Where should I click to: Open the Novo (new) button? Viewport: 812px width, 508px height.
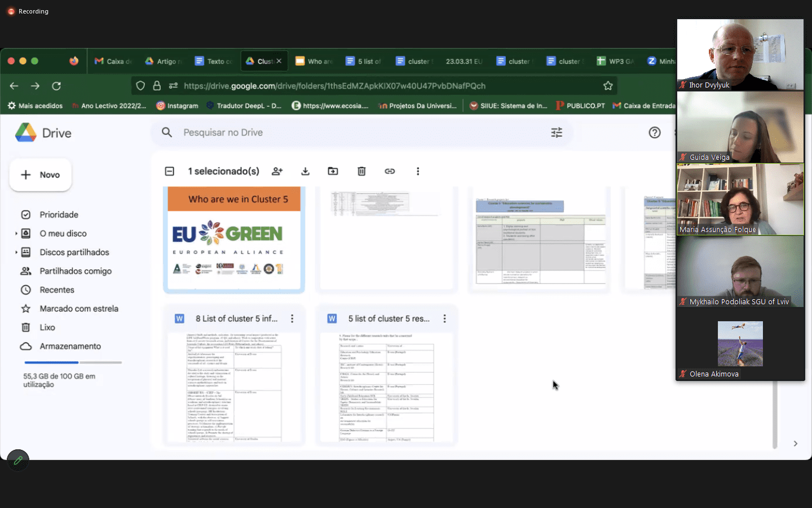[41, 175]
